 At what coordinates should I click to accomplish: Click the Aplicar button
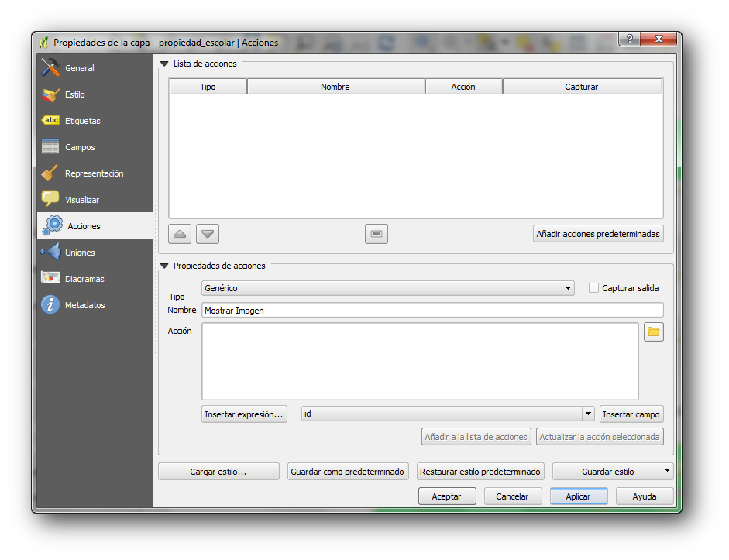coord(579,496)
